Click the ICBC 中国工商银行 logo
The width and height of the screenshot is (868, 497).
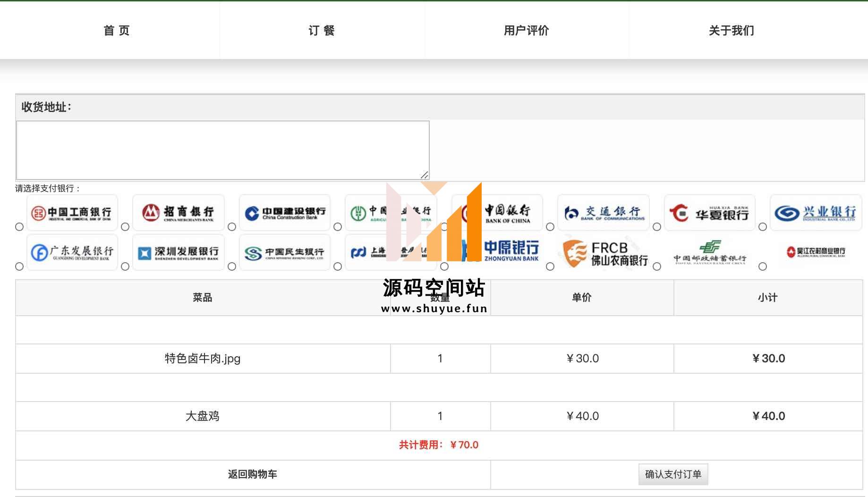coord(72,213)
